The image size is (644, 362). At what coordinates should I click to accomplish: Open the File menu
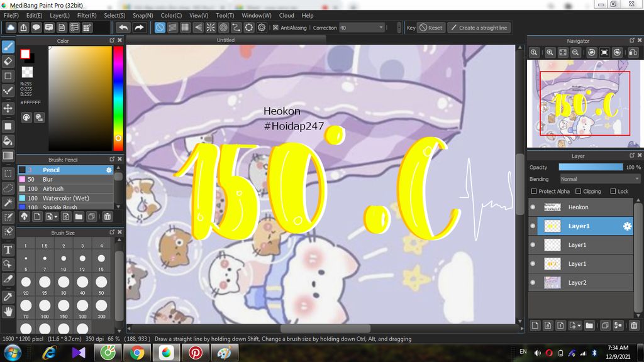(11, 15)
